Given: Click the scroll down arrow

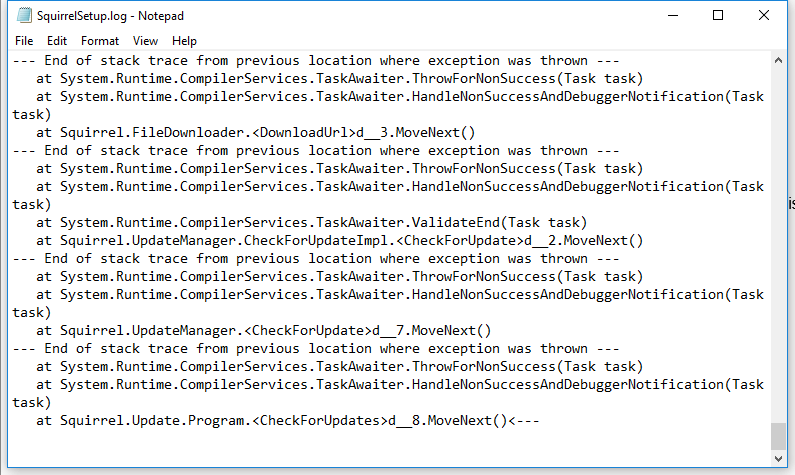Looking at the screenshot, I should click(778, 464).
